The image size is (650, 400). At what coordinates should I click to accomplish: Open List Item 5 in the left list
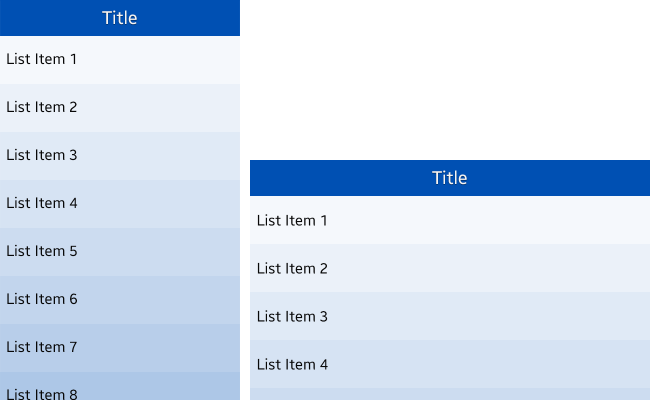pos(120,252)
